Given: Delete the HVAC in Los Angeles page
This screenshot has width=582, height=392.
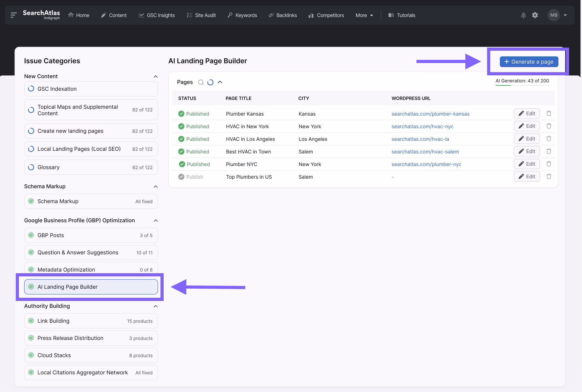Looking at the screenshot, I should [x=549, y=139].
